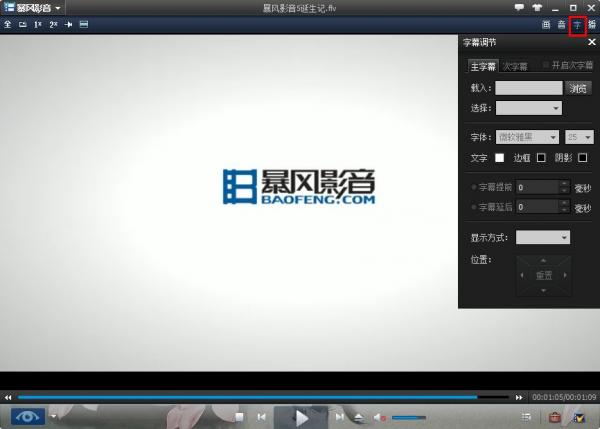
Task: Pick the 阴影 shadow color swatch
Action: coord(582,158)
